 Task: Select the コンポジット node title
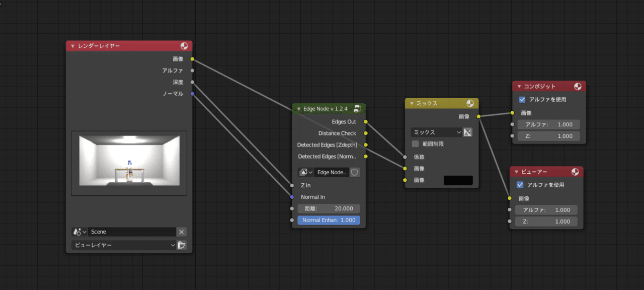pos(540,87)
